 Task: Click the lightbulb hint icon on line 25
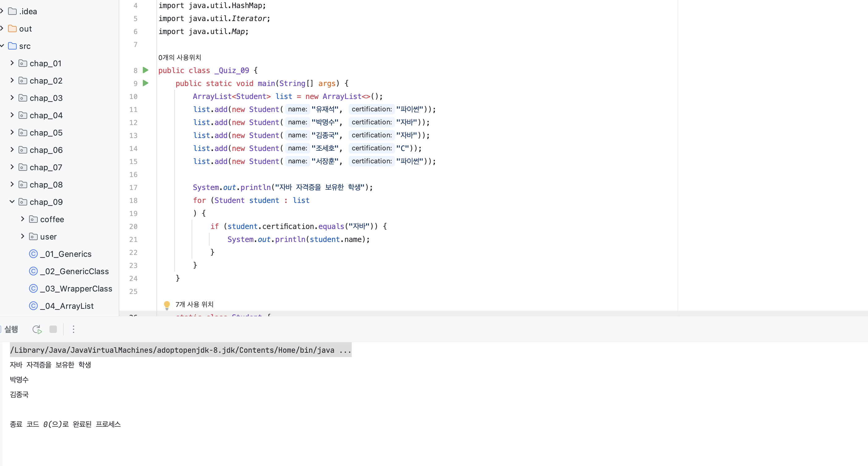(167, 304)
